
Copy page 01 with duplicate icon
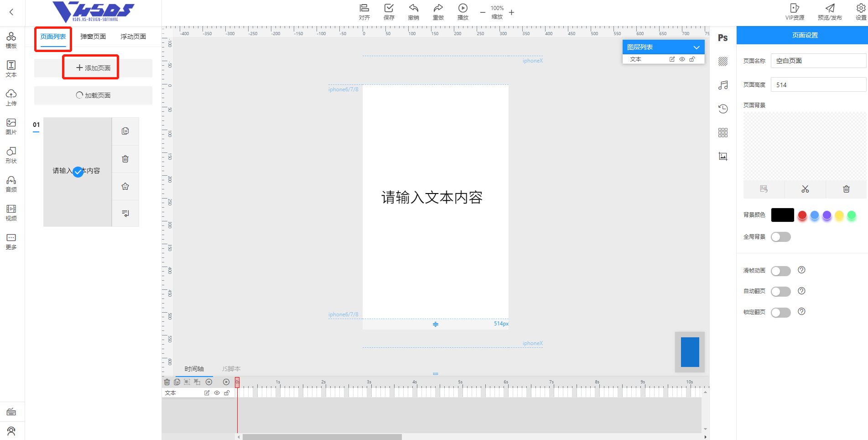tap(125, 131)
